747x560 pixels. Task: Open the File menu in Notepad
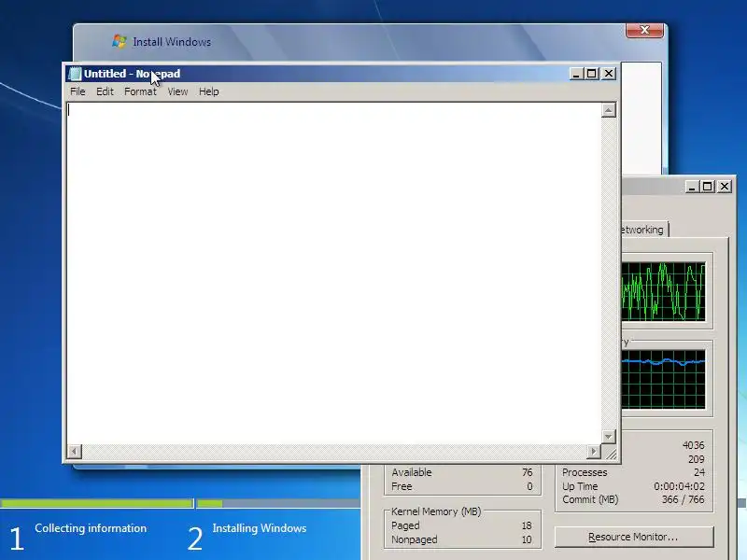coord(78,91)
